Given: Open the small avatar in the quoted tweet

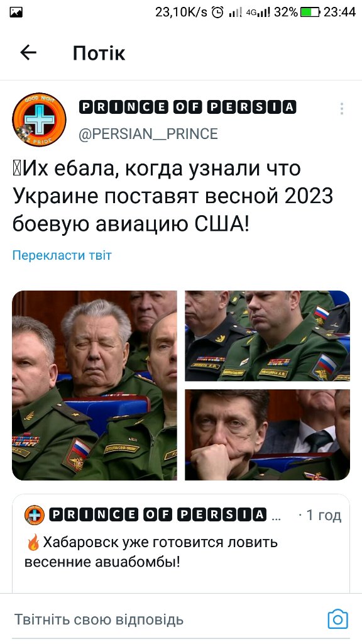Looking at the screenshot, I should pos(35,514).
